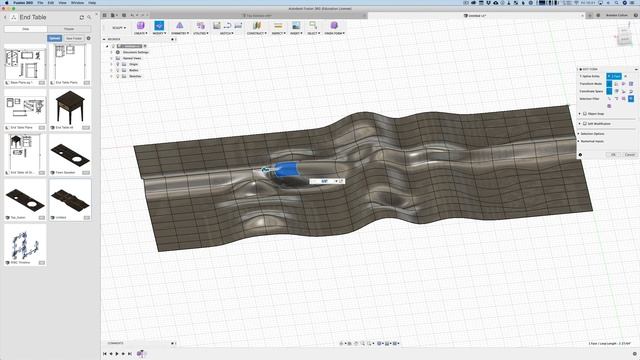The width and height of the screenshot is (640, 360).
Task: Click the Symmetry triangle icon
Action: (x=179, y=26)
